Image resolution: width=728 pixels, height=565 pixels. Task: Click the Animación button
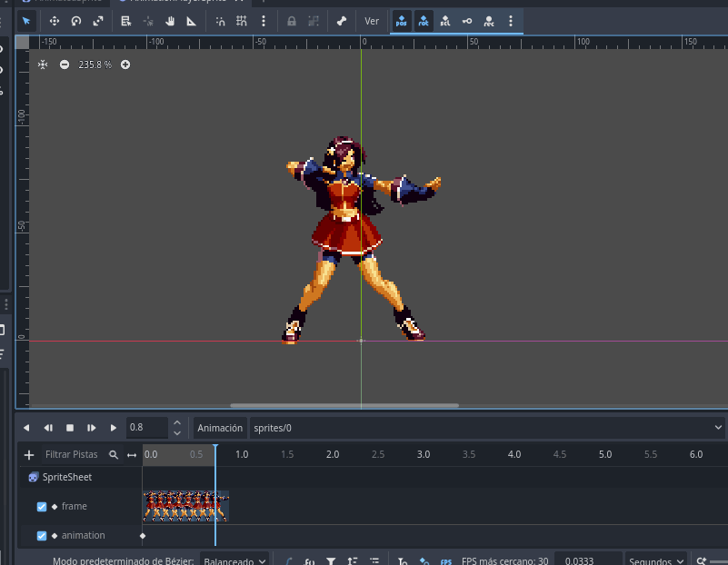pos(220,428)
